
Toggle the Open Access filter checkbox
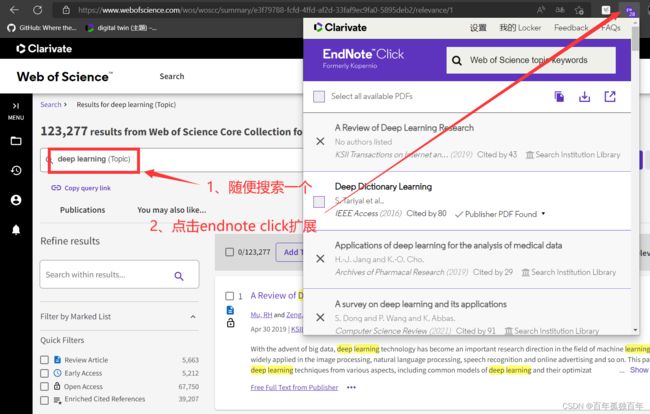tap(45, 385)
